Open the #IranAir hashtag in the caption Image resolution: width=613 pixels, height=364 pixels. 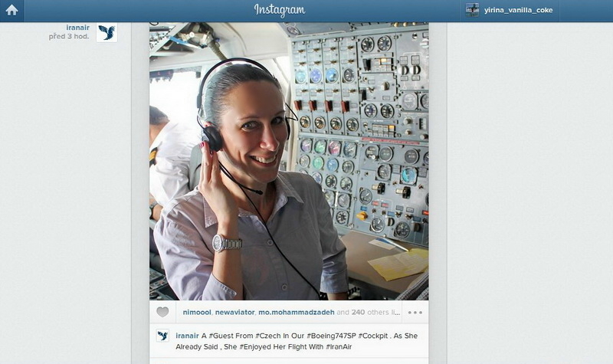coord(339,347)
